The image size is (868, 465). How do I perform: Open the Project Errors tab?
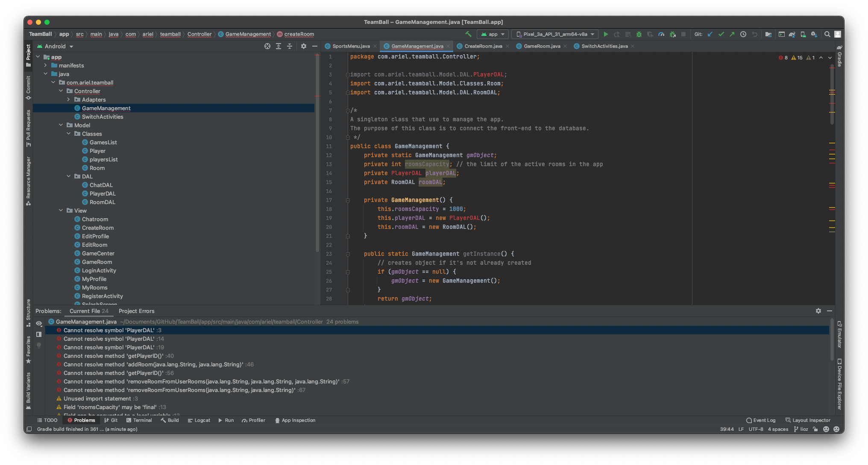[137, 311]
